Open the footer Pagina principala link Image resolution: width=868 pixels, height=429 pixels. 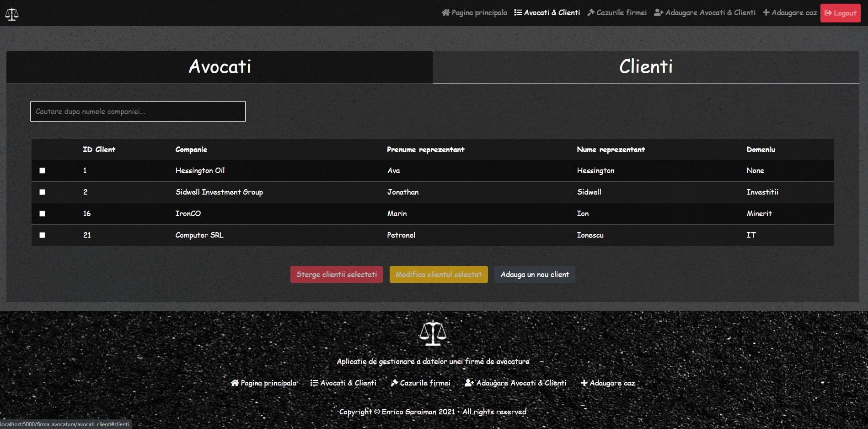click(264, 383)
